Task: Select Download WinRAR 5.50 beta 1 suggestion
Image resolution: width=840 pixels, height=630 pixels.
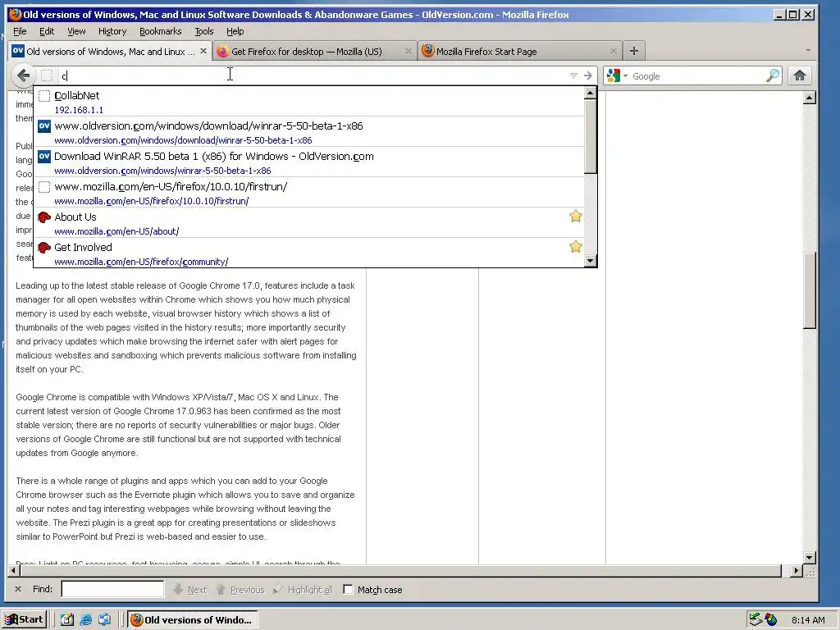Action: [309, 162]
